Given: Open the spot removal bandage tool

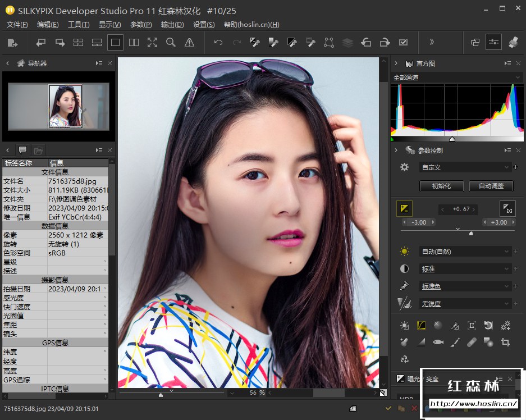Looking at the screenshot, I should click(472, 343).
